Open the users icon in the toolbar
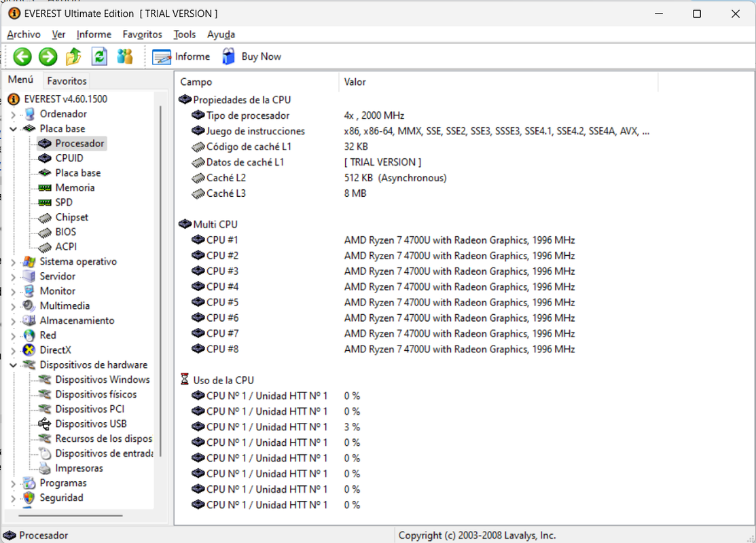The width and height of the screenshot is (756, 543). 125,57
